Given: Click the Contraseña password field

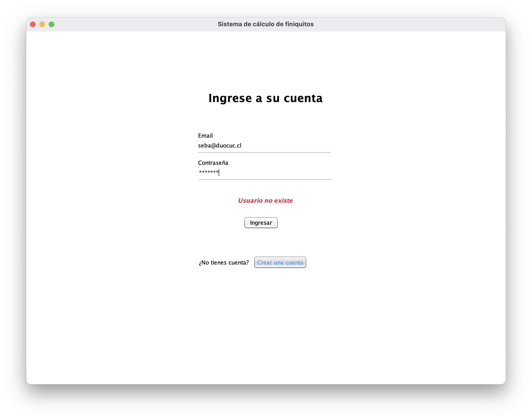Looking at the screenshot, I should 265,173.
